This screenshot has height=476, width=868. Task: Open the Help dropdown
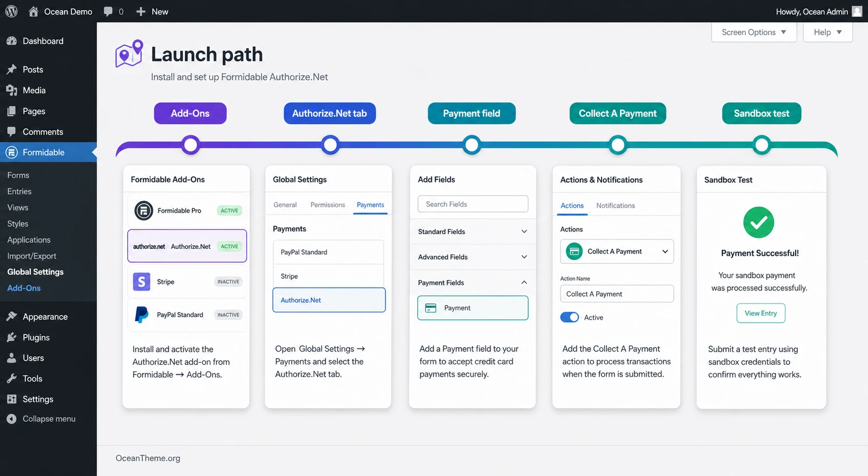click(x=827, y=32)
